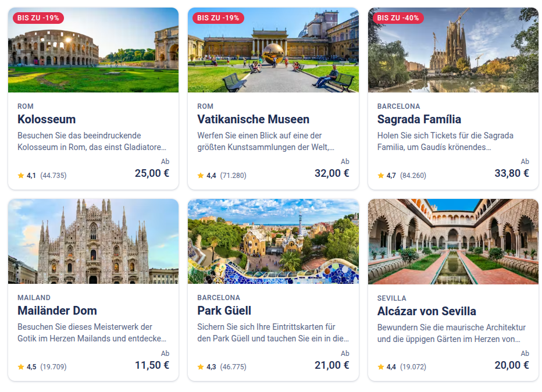Click the ROM location label above Kolosseum
Screen dimensions: 542x392
pos(24,106)
